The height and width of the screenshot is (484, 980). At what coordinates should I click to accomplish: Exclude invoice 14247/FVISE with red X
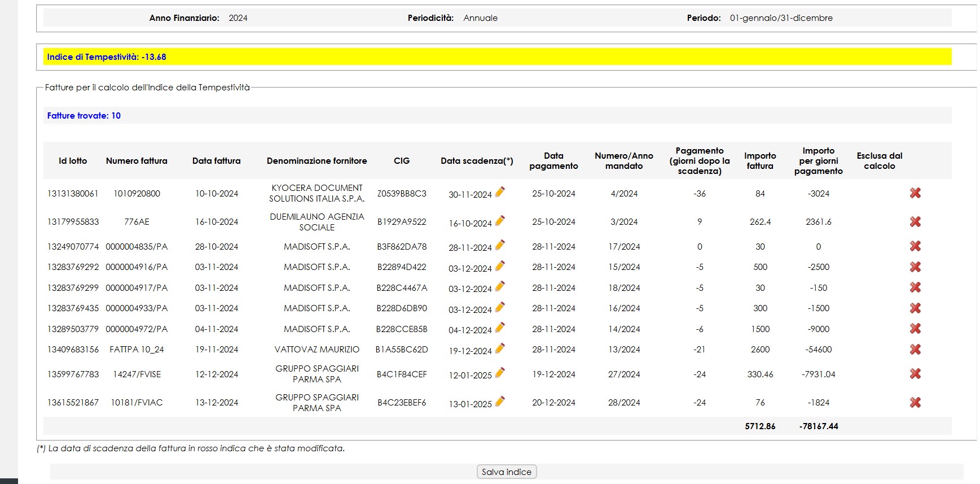click(x=915, y=374)
